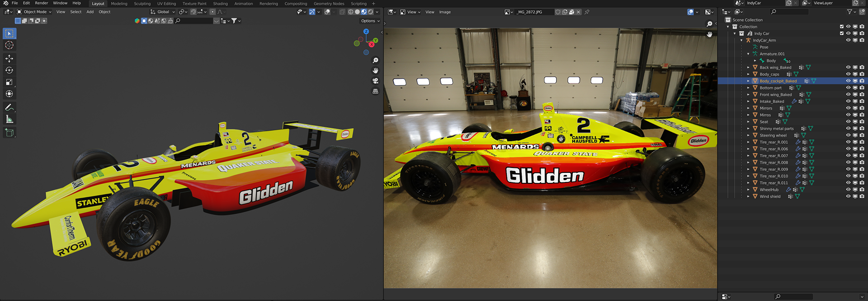Click the IndyCar scene name field

click(x=764, y=3)
